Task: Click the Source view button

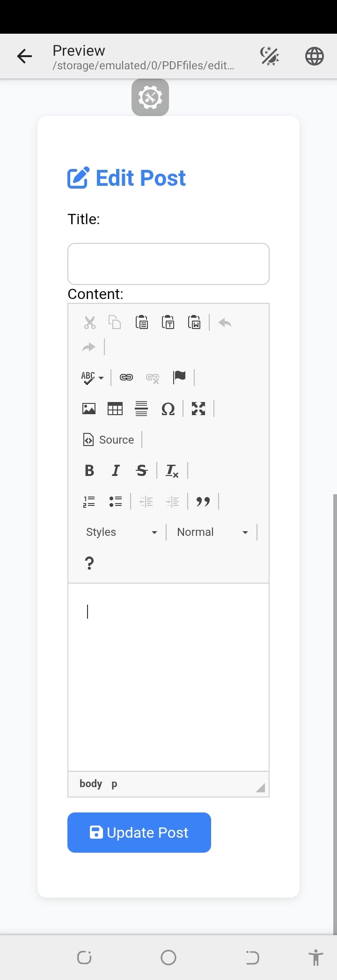Action: pos(109,439)
